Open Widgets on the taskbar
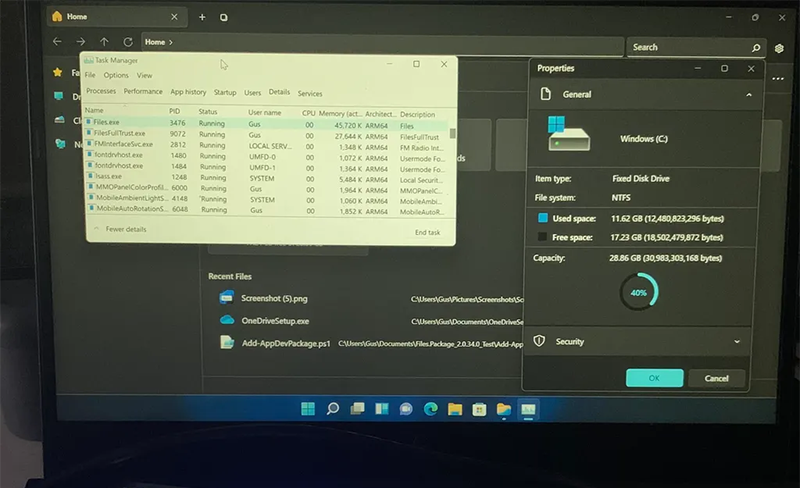This screenshot has width=800, height=488. (x=382, y=409)
